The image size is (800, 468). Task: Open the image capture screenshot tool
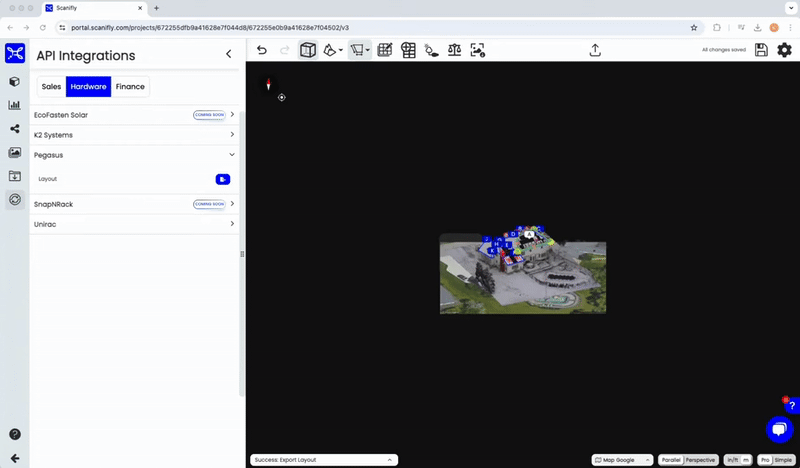coord(478,50)
